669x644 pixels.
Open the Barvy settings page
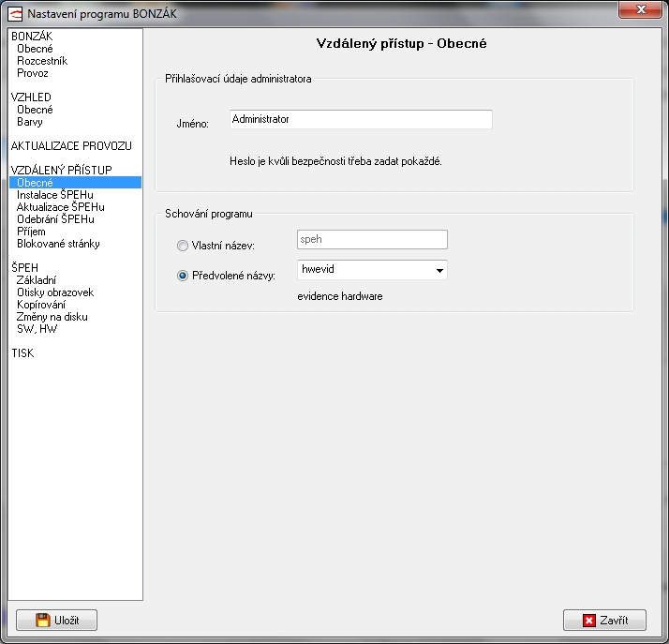click(30, 122)
